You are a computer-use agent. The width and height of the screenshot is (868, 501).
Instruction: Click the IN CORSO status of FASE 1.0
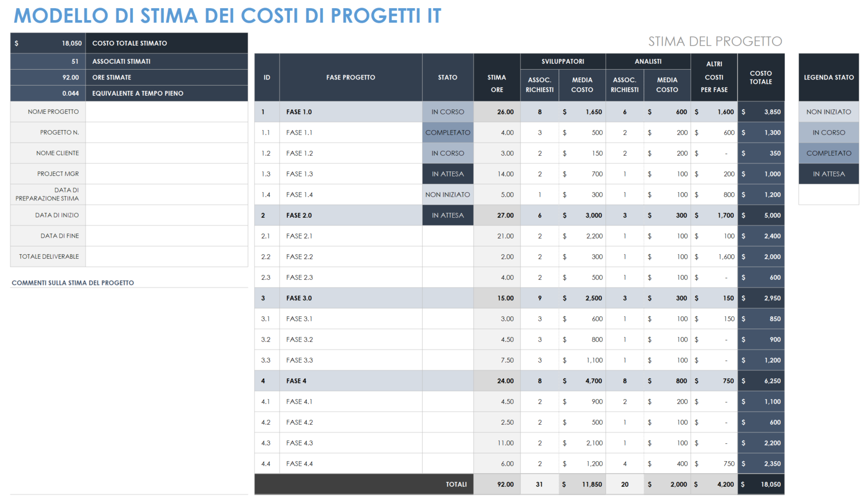[448, 112]
